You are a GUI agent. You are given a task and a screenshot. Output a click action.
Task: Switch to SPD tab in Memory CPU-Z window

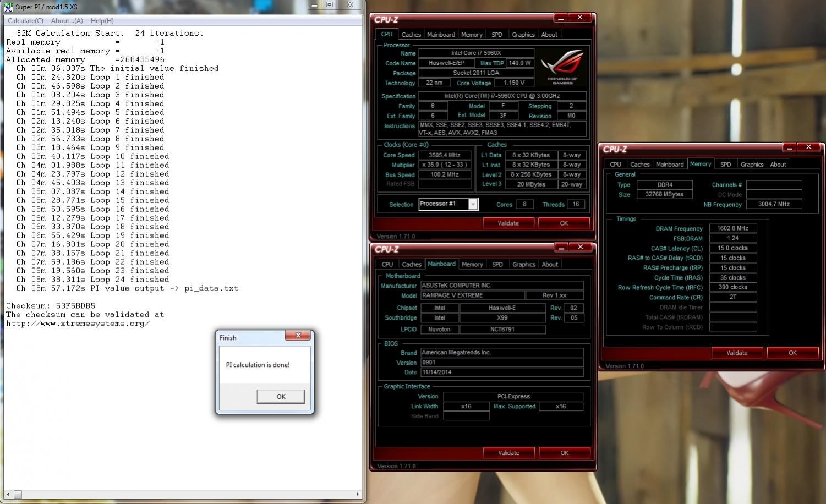726,164
